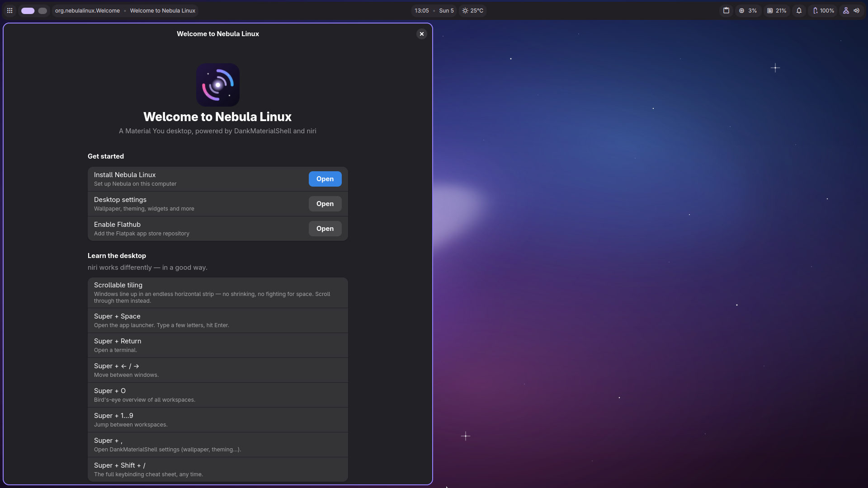Open the battery indicator showing 100%

823,10
